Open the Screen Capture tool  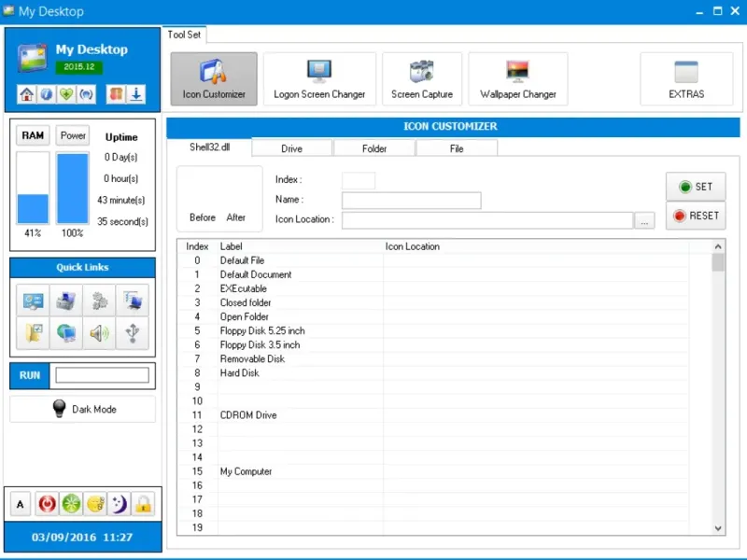(x=422, y=79)
